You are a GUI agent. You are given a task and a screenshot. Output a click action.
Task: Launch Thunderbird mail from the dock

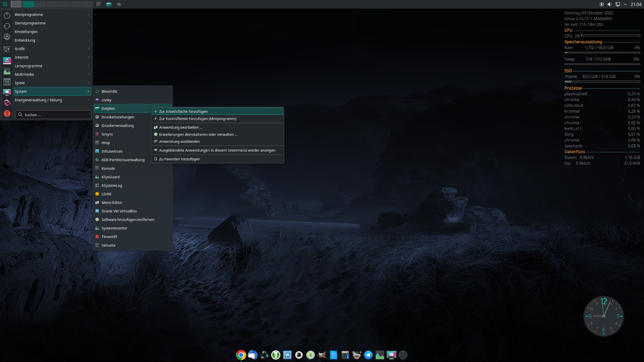[x=252, y=355]
